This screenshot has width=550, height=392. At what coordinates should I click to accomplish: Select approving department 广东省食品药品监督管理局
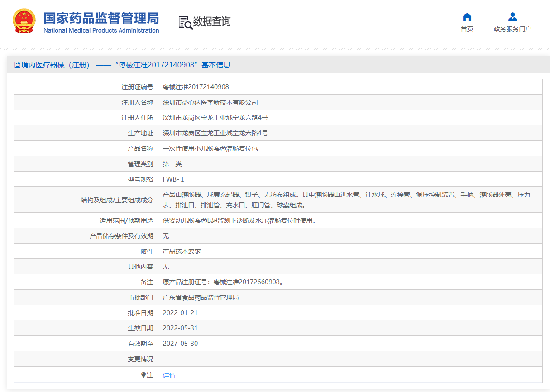click(201, 297)
